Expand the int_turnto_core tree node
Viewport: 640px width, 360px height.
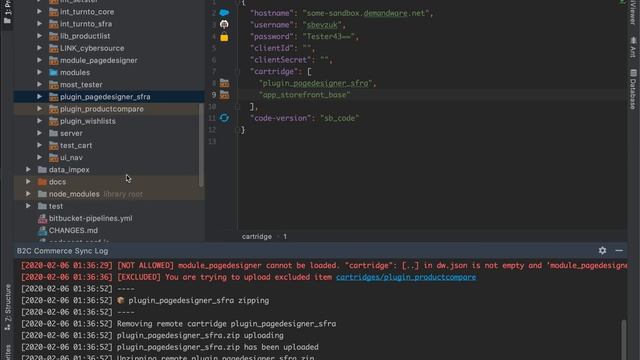tap(39, 12)
